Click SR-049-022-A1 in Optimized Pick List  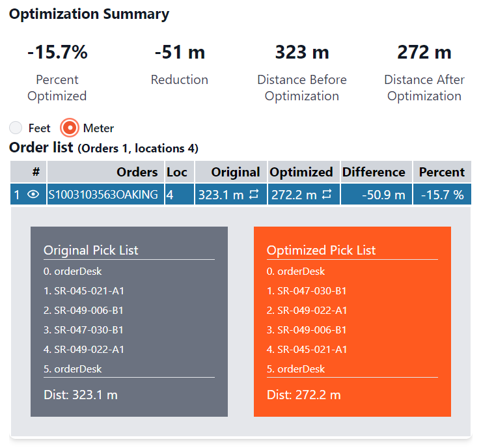307,310
